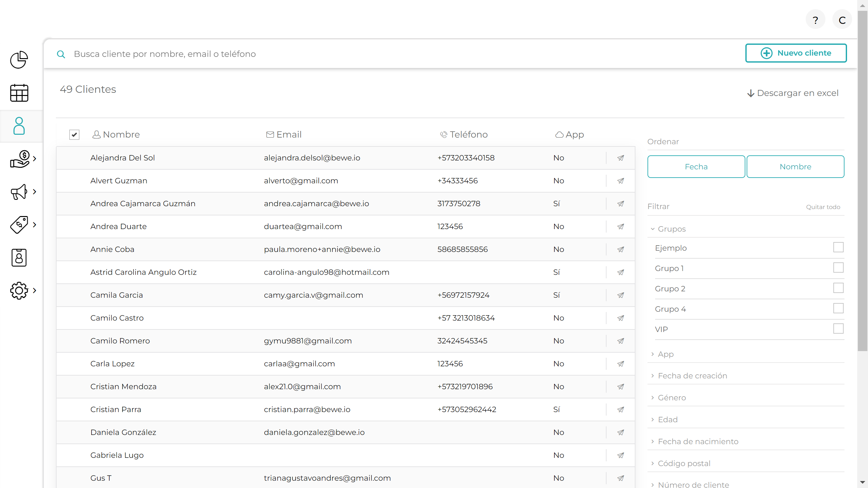Screen dimensions: 868x488
Task: Click the search magnifier icon
Action: pos(61,54)
